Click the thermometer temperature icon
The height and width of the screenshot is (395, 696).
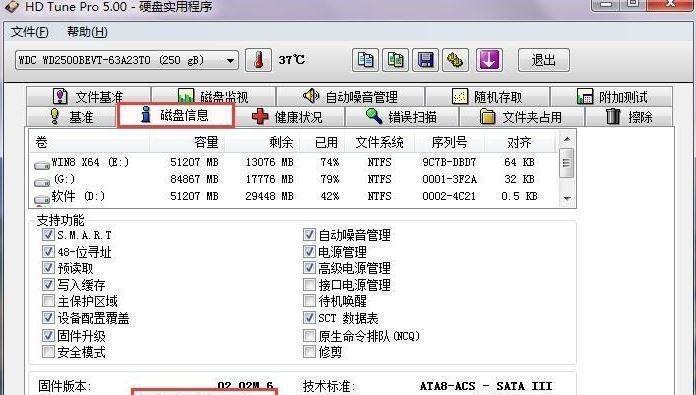tap(258, 60)
